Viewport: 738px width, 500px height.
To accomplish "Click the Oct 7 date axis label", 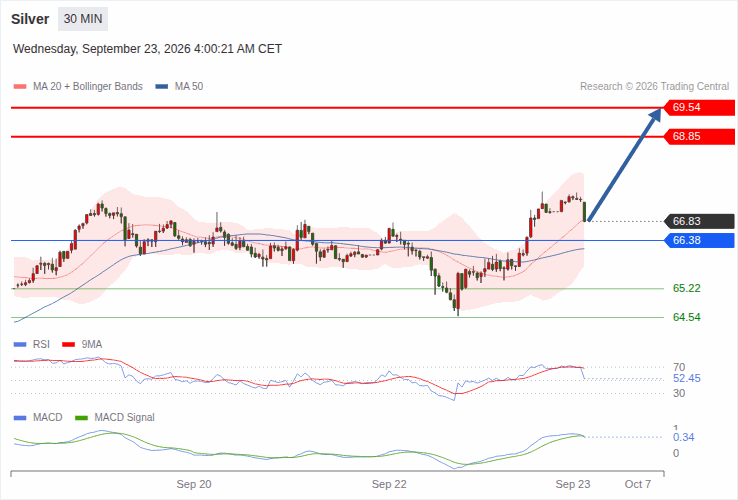I will 638,484.
